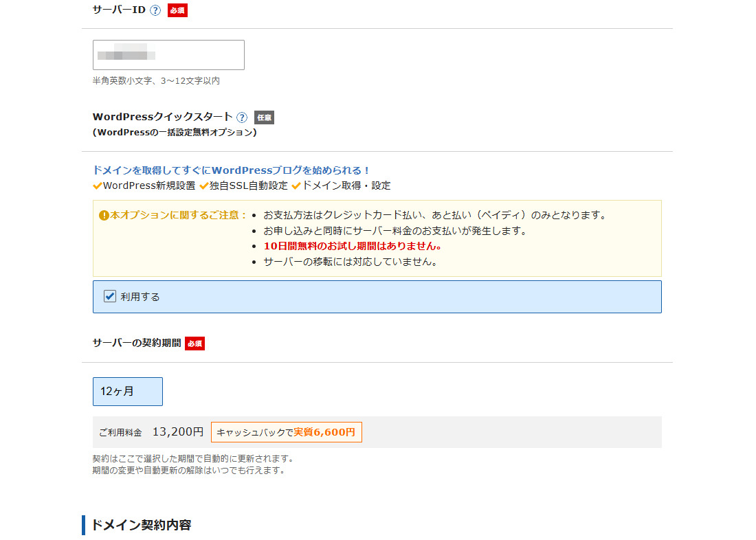
Task: Click the キャッシュバックで実質6,600円 badge
Action: pyautogui.click(x=286, y=432)
